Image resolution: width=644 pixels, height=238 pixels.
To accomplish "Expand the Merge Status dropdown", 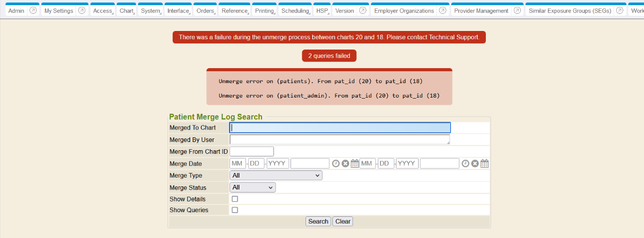I will click(252, 187).
